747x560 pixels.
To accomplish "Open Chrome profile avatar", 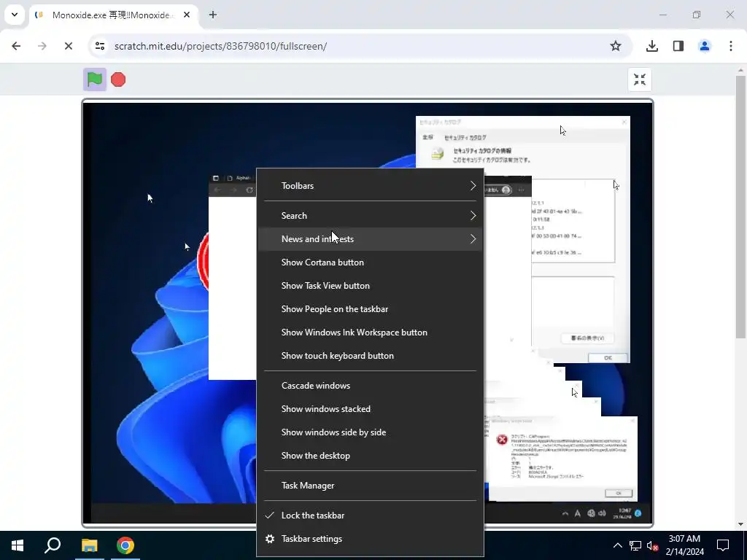I will [704, 46].
